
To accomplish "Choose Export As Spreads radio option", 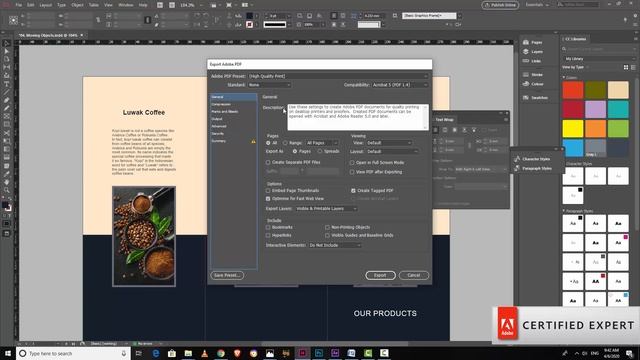I will (320, 151).
